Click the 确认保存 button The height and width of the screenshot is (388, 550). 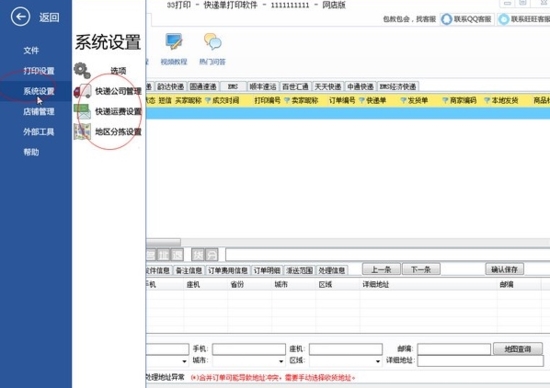[504, 269]
